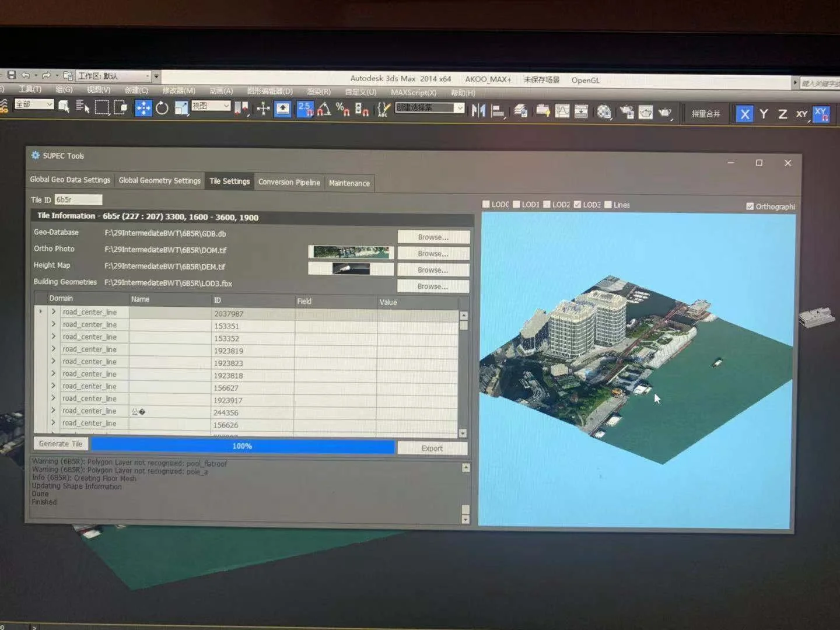The image size is (840, 630).
Task: Switch to the Conversion Pipeline tab
Action: pos(289,183)
